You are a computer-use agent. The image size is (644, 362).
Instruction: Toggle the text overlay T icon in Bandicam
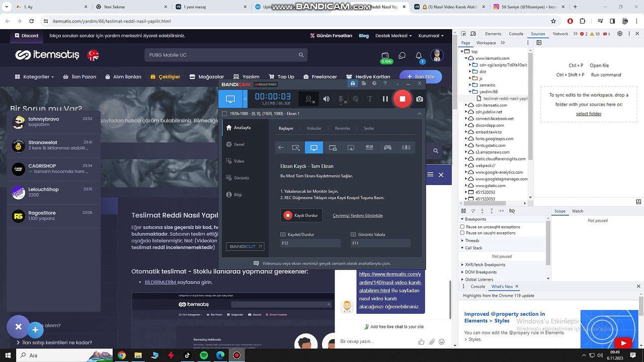pyautogui.click(x=370, y=99)
